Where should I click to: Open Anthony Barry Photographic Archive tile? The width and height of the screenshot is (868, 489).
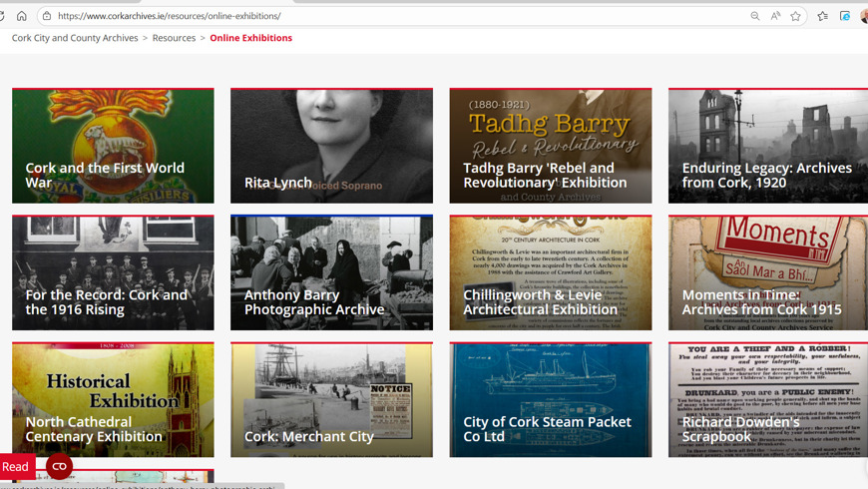[331, 272]
